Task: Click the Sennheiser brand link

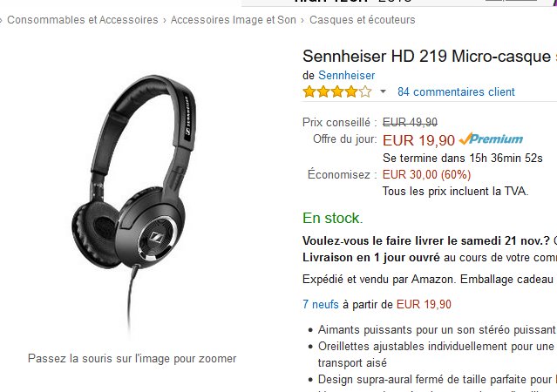Action: pos(346,75)
